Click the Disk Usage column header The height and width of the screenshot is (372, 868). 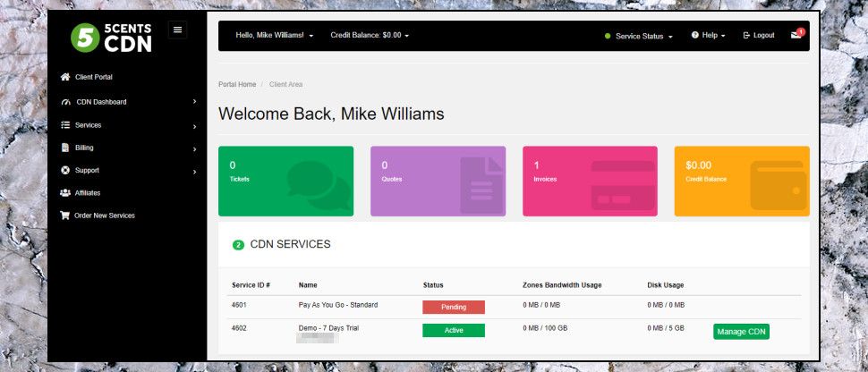click(666, 285)
